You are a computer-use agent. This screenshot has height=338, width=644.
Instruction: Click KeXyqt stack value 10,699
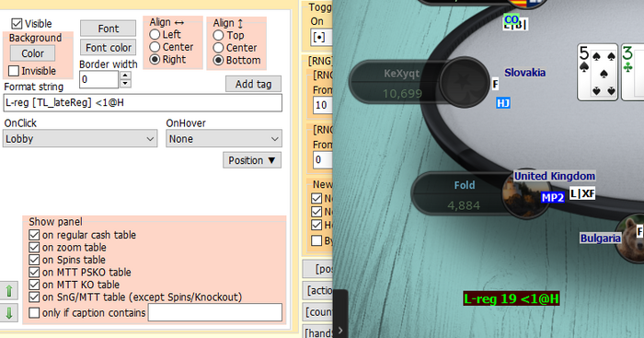pyautogui.click(x=402, y=94)
